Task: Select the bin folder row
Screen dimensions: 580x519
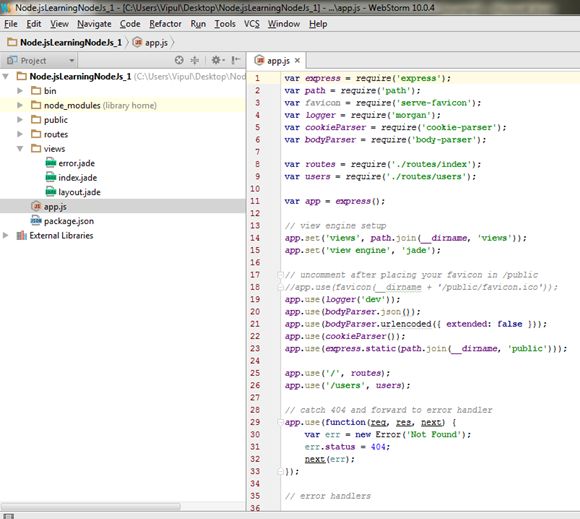Action: click(122, 91)
